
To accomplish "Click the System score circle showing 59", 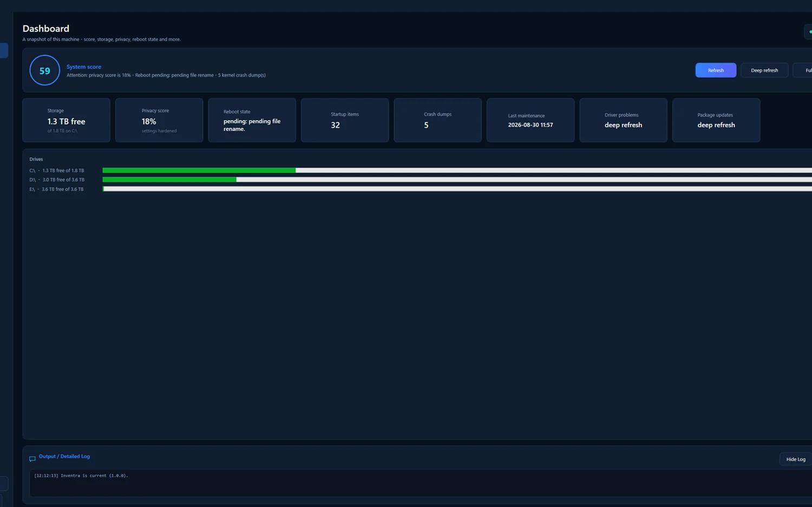I will pyautogui.click(x=44, y=70).
